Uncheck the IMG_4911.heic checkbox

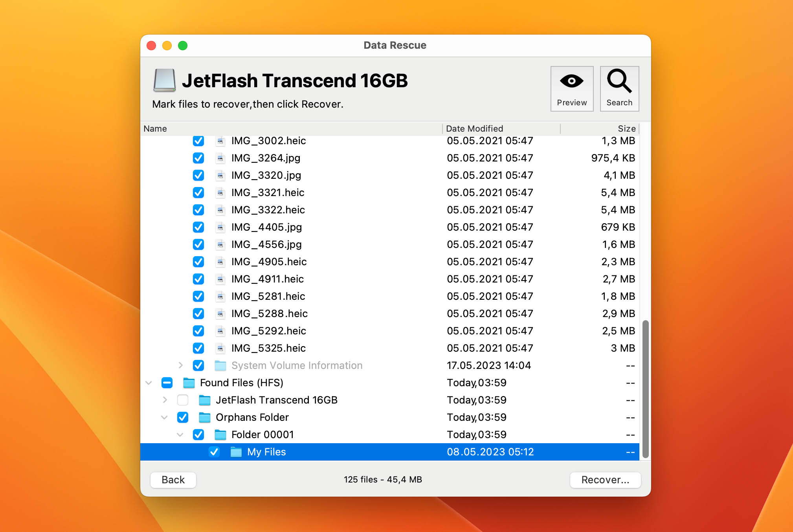(x=198, y=279)
